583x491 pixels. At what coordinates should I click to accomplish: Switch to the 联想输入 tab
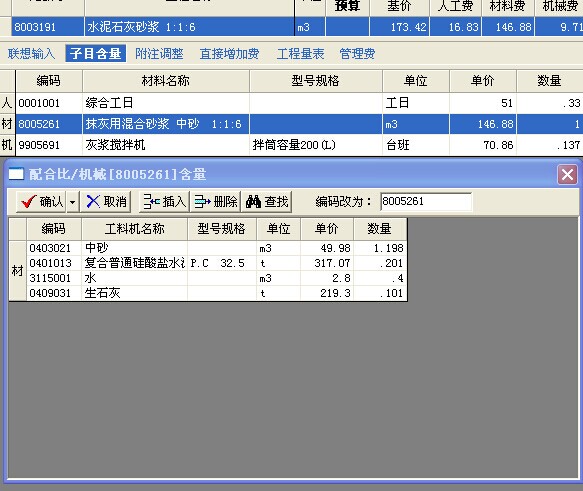pos(32,54)
